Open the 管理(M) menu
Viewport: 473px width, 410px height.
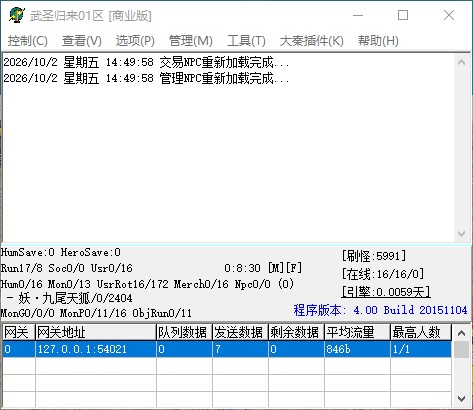pos(191,41)
